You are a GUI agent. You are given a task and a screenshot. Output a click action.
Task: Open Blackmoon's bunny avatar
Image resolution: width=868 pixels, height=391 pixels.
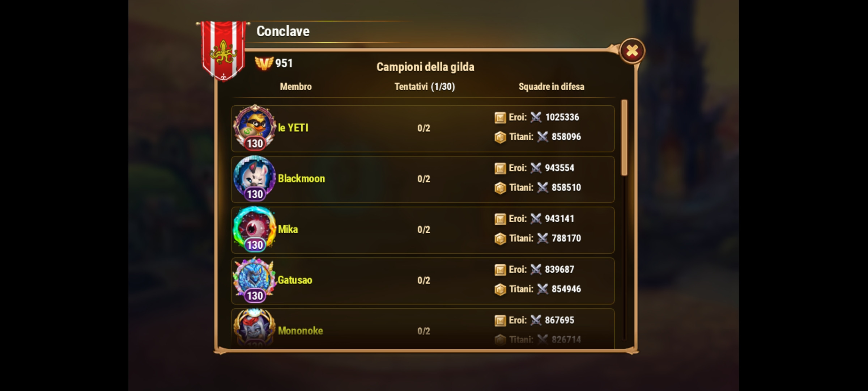[x=254, y=178]
